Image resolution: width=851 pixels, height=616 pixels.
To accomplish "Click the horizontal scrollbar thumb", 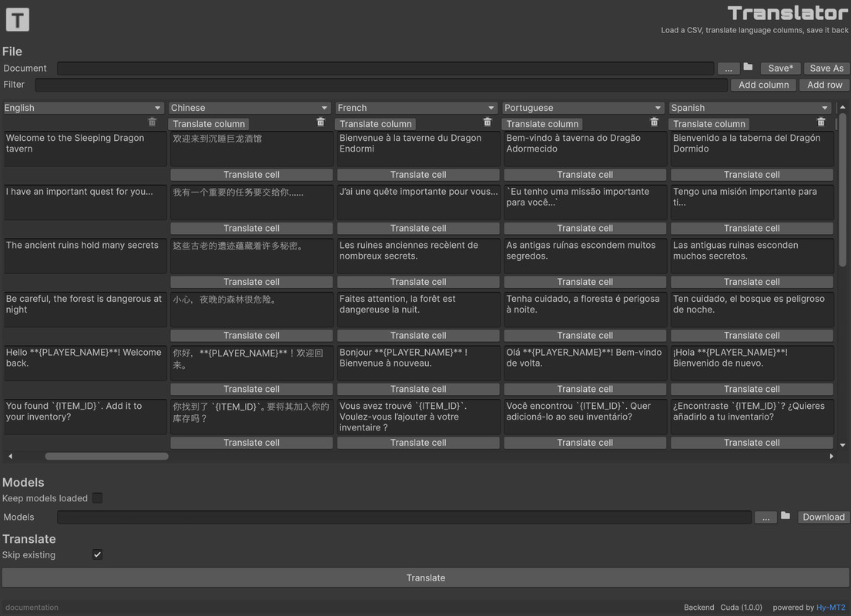I will click(106, 457).
